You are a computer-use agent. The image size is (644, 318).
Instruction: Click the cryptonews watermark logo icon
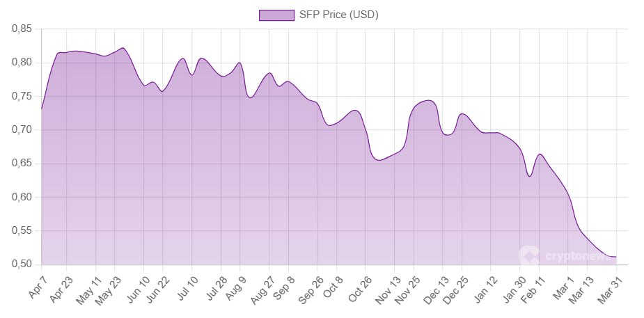point(529,255)
